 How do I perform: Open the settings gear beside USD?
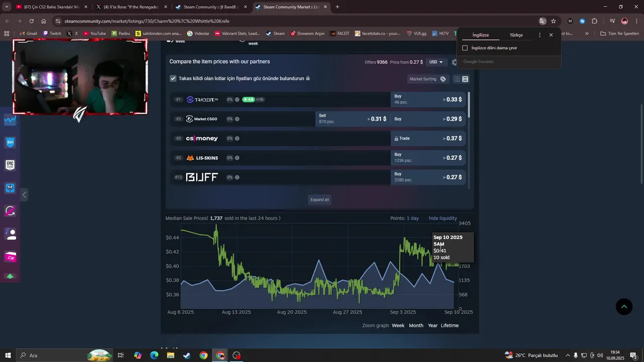tap(454, 62)
